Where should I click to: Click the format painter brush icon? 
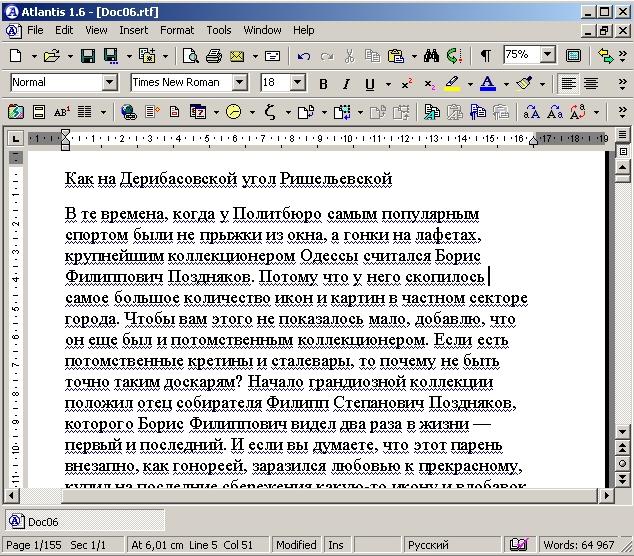pyautogui.click(x=524, y=84)
